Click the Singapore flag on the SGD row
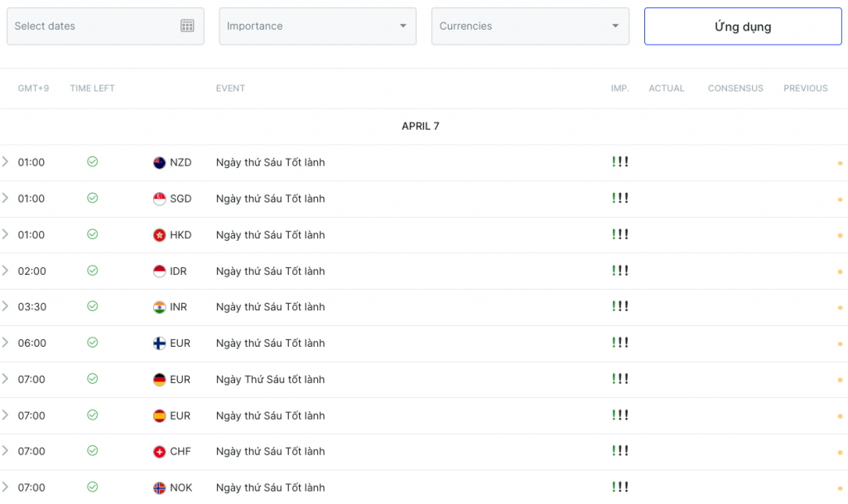This screenshot has width=848, height=504. [x=157, y=199]
